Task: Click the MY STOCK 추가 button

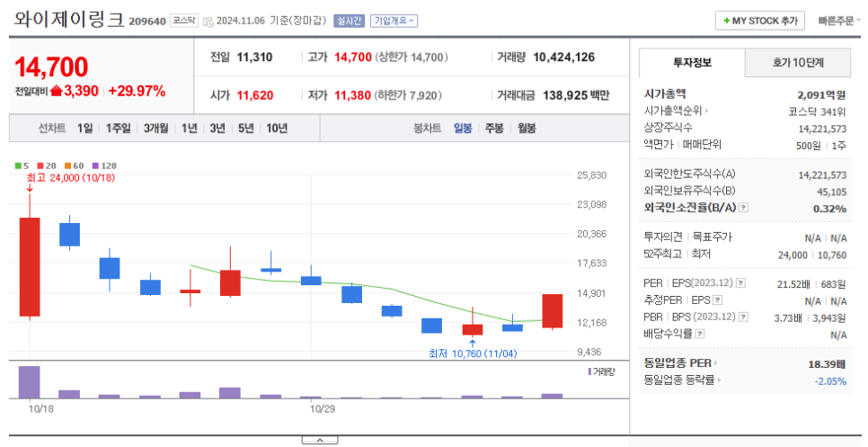Action: point(759,21)
